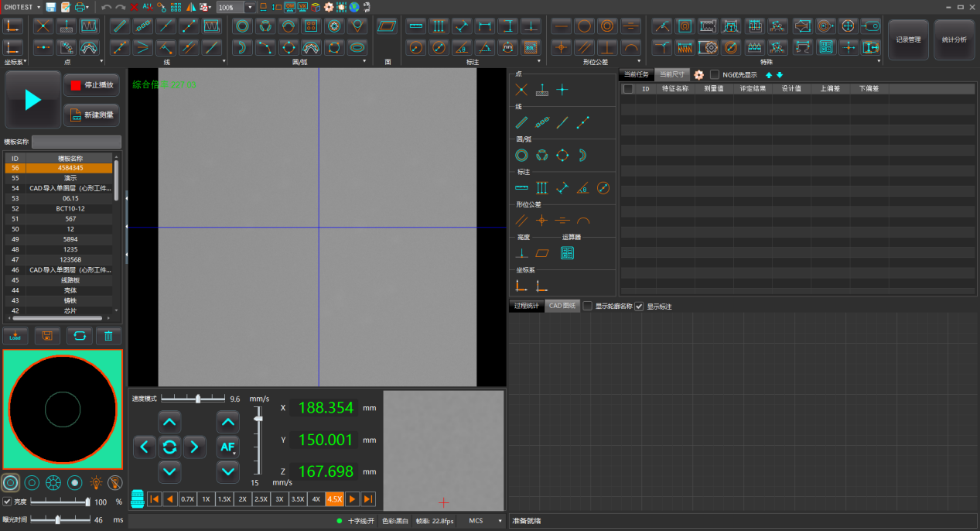The height and width of the screenshot is (531, 980).
Task: Switch to the 过程统计 tab
Action: point(526,307)
